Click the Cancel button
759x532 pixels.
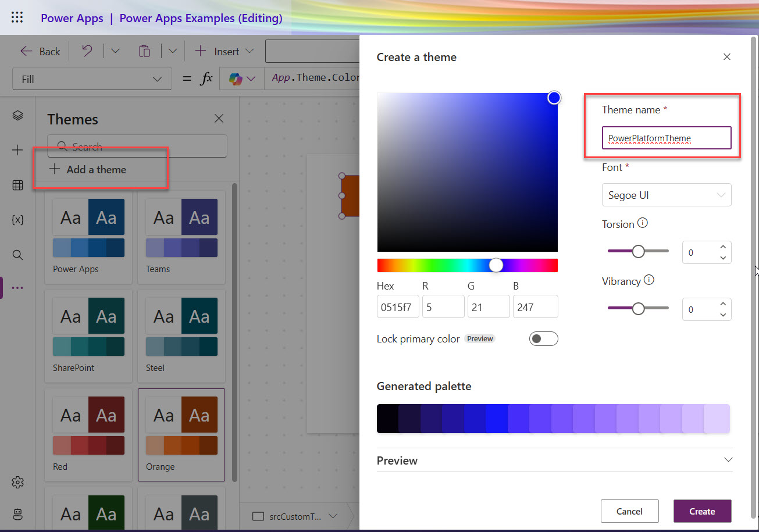click(629, 511)
